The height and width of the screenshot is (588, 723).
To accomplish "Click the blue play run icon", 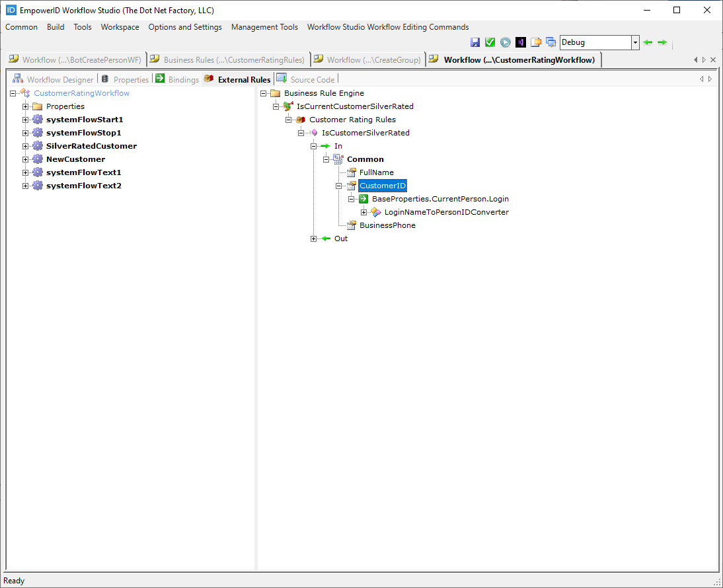I will click(506, 42).
